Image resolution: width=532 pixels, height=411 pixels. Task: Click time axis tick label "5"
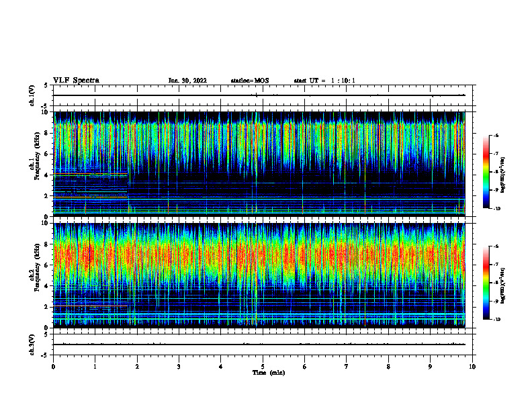point(263,367)
